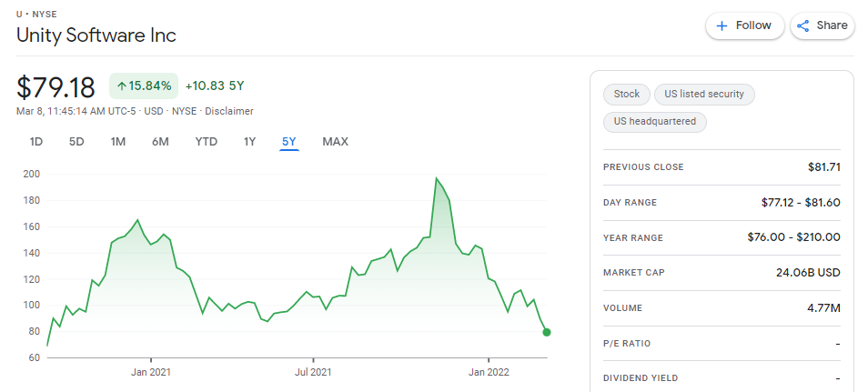
Task: Click the Unity Software Inc title
Action: pos(96,35)
